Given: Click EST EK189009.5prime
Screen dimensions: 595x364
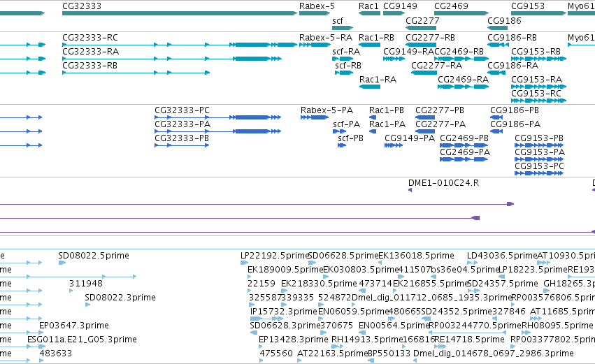Looking at the screenshot, I should coord(285,269).
